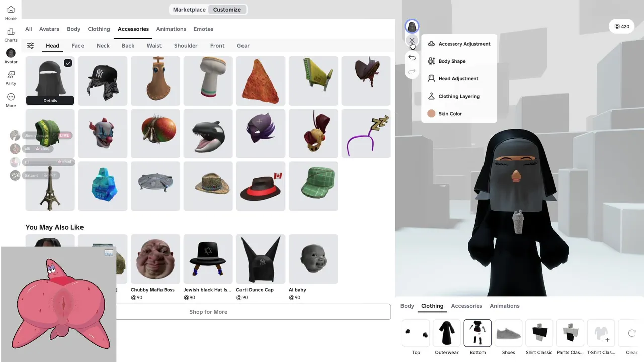Select the Body tab in top category row

74,29
